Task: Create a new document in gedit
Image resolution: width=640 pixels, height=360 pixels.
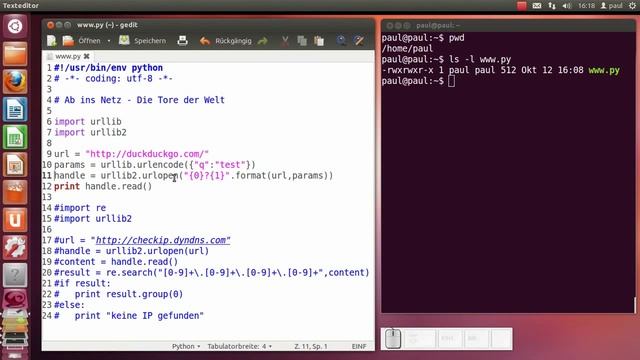Action: (x=52, y=41)
